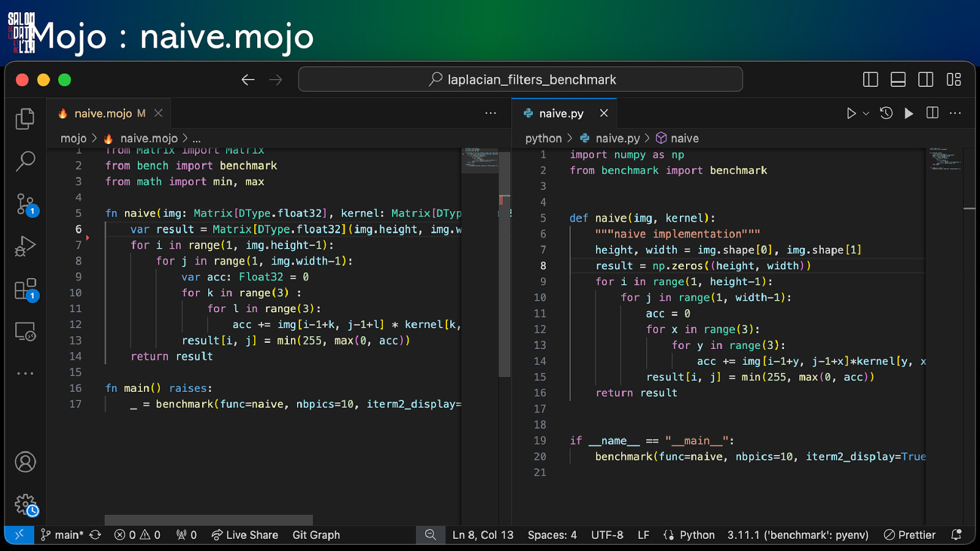Screen dimensions: 980x551
Task: Open the run options dropdown arrow
Action: [866, 113]
